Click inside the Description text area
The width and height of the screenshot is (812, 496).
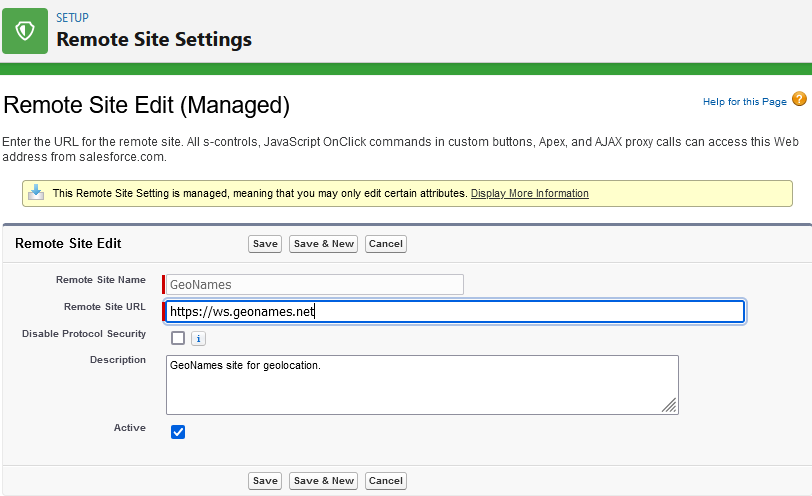pyautogui.click(x=420, y=384)
